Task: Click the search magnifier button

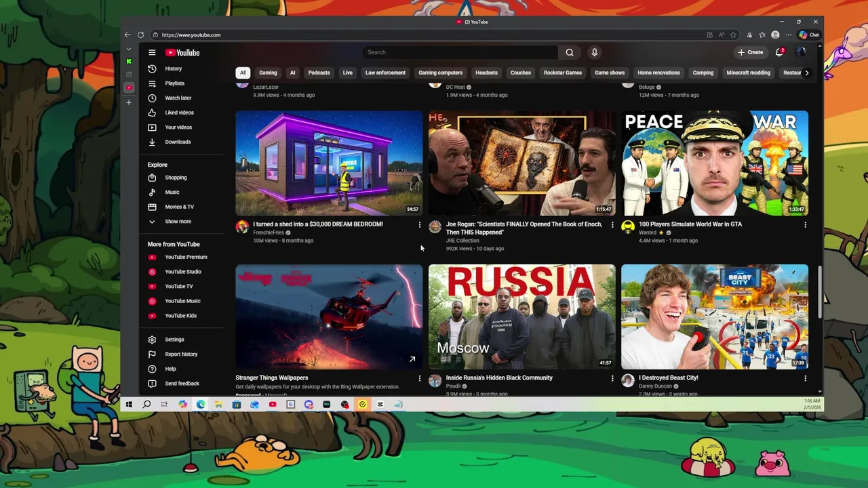Action: (x=570, y=52)
